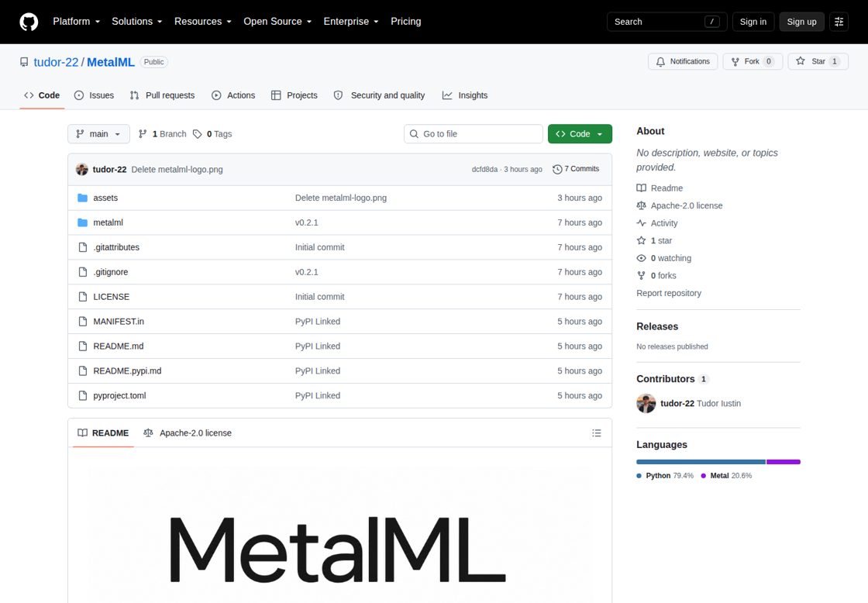The width and height of the screenshot is (868, 603).
Task: Expand the Platform menu
Action: click(77, 22)
